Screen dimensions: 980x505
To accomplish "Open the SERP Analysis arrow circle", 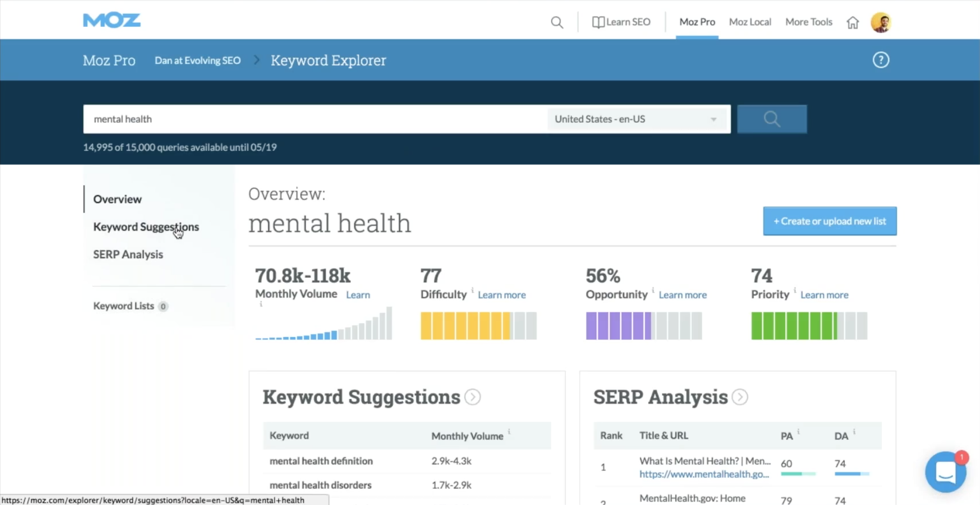I will point(740,397).
